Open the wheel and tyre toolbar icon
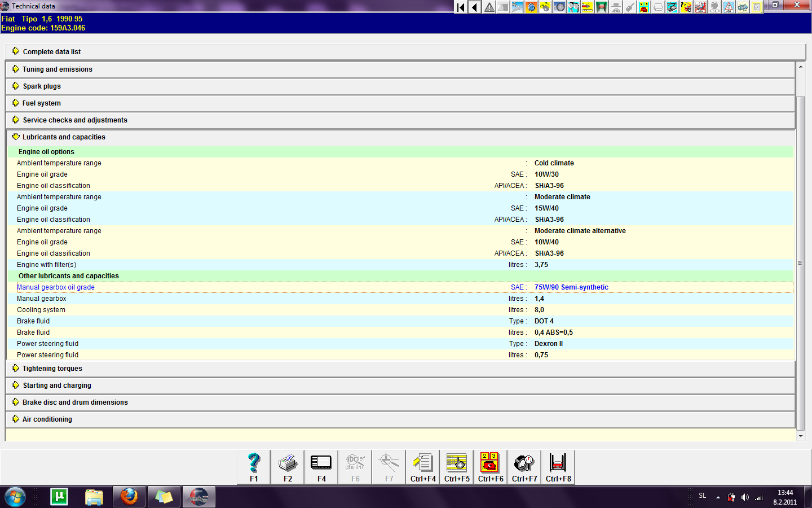The height and width of the screenshot is (508, 812). pyautogui.click(x=559, y=7)
